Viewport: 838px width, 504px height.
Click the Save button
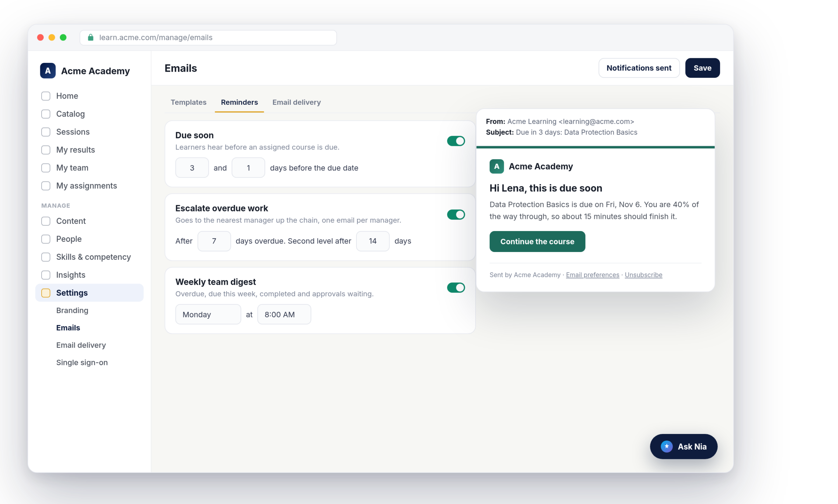tap(702, 68)
